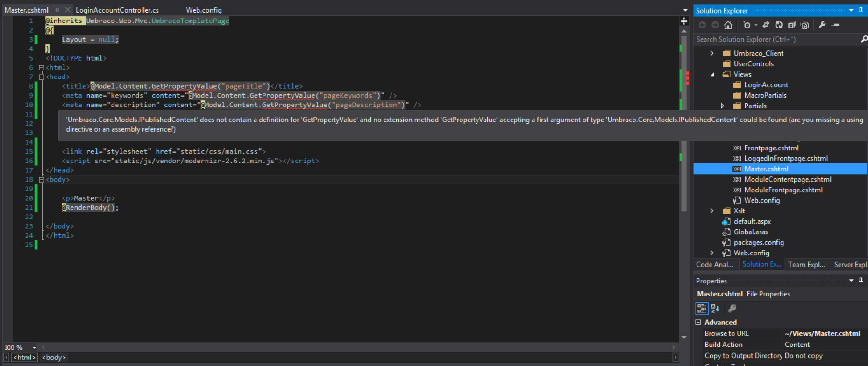Screen dimensions: 868x366
Task: Close the Master.cshtml editor tab
Action: point(67,10)
